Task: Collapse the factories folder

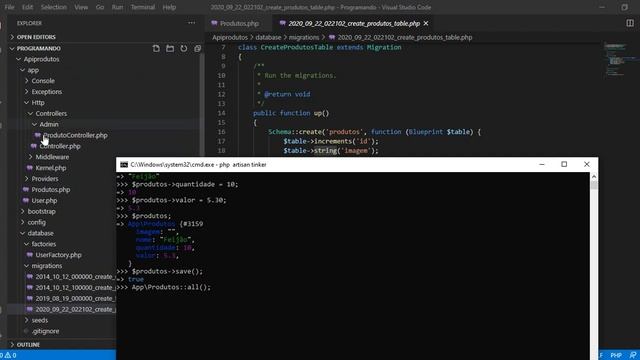Action: tap(44, 244)
